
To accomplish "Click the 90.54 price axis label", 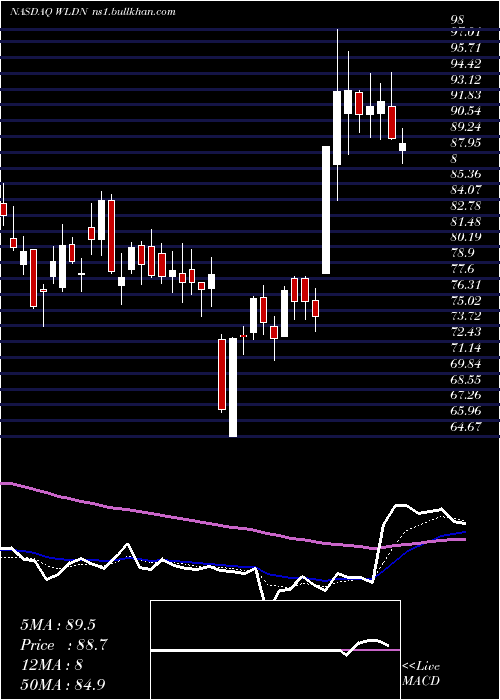I will click(x=466, y=111).
